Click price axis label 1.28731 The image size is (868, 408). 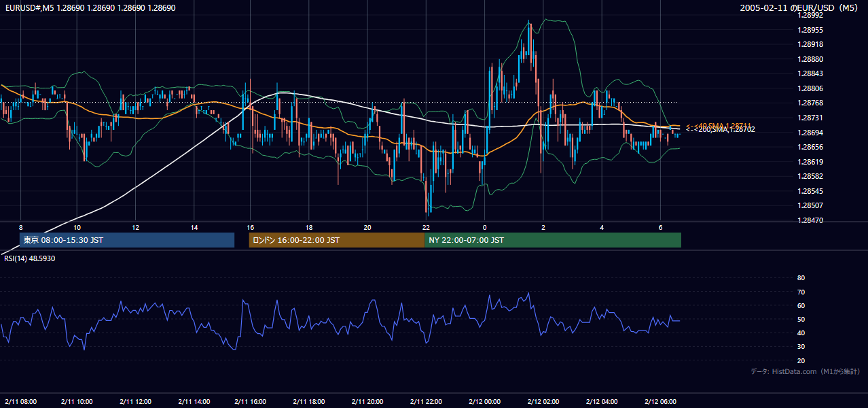click(810, 118)
